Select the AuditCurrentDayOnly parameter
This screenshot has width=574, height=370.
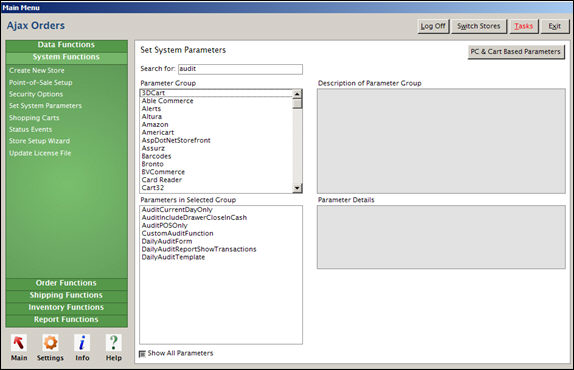point(221,210)
